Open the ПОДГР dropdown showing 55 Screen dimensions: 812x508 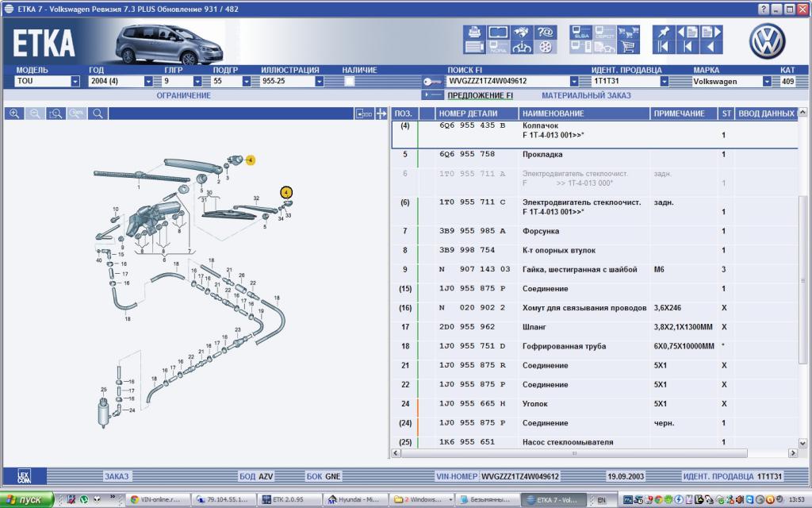pos(247,82)
